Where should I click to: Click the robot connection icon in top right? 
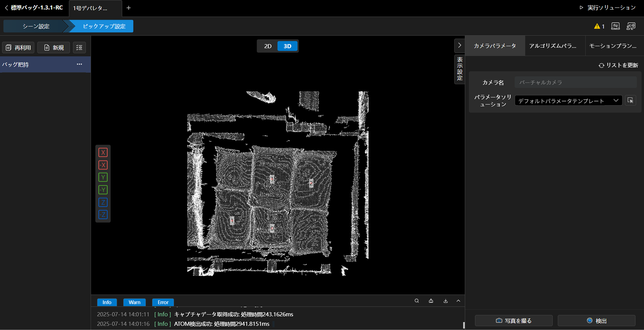coord(631,26)
